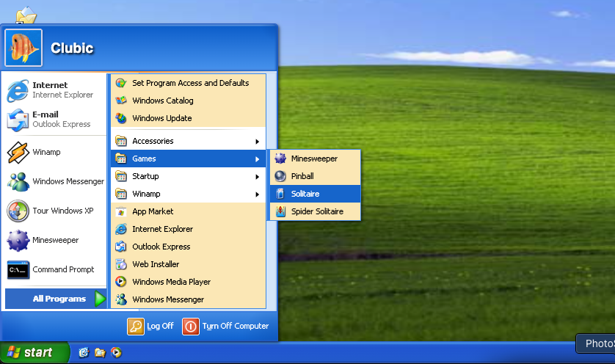Start Tour Windows XP
Screen dimensions: 615x364
point(54,211)
